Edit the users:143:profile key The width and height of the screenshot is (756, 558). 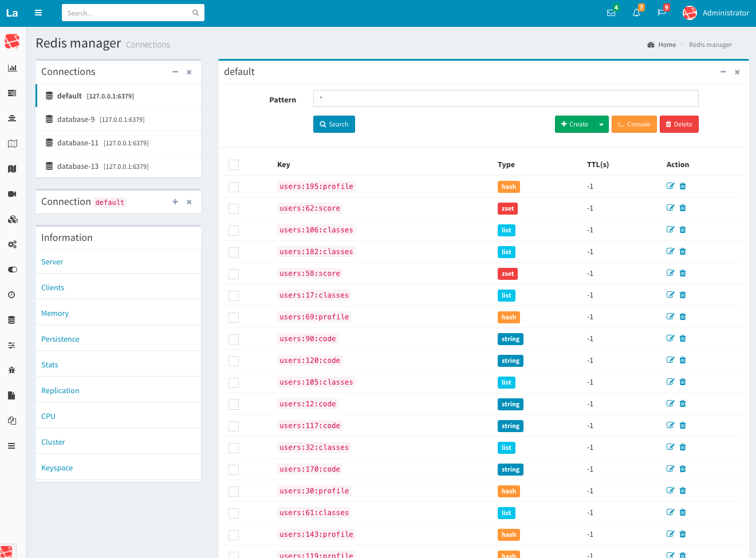[x=670, y=534]
